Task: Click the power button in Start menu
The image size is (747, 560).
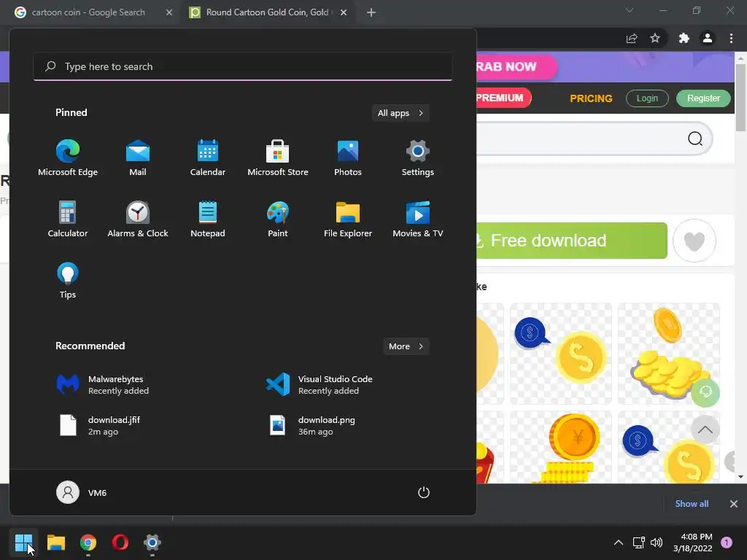Action: (424, 492)
